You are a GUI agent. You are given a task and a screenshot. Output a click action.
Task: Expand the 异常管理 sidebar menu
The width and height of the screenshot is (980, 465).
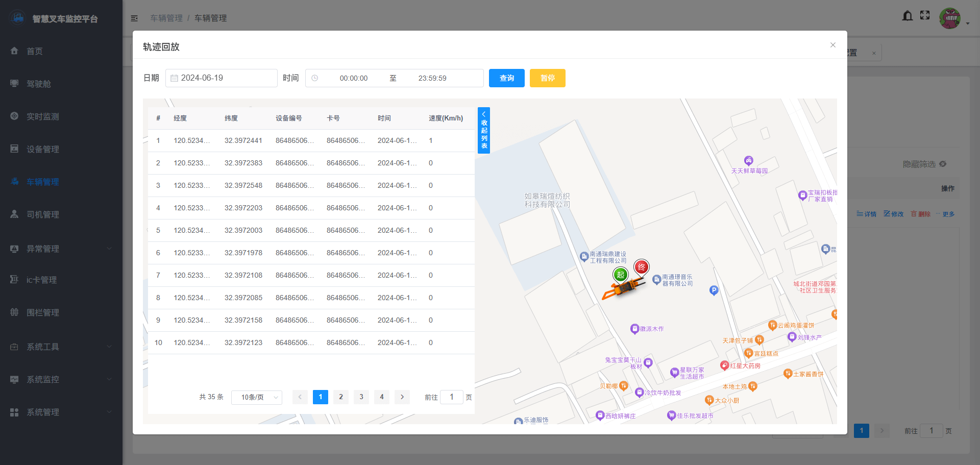tap(61, 249)
